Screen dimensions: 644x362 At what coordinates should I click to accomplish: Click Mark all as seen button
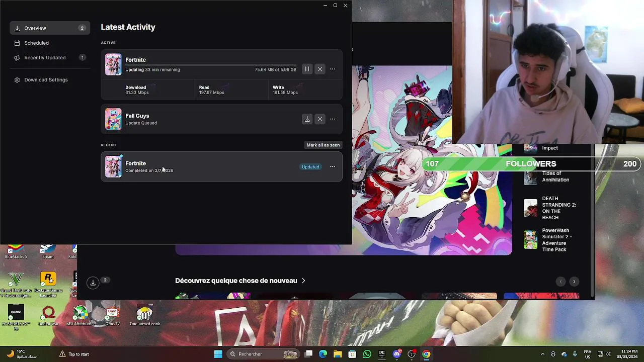pos(323,145)
